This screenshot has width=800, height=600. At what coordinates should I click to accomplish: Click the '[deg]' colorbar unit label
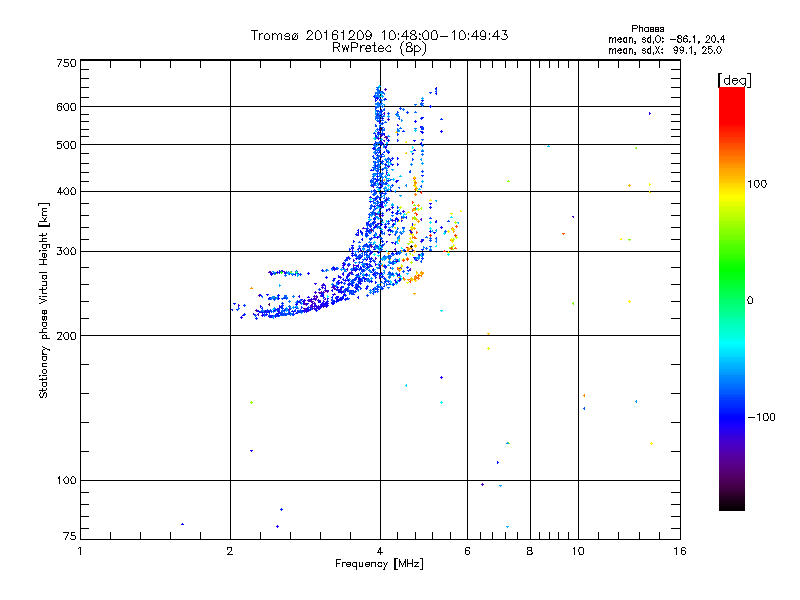coord(734,80)
